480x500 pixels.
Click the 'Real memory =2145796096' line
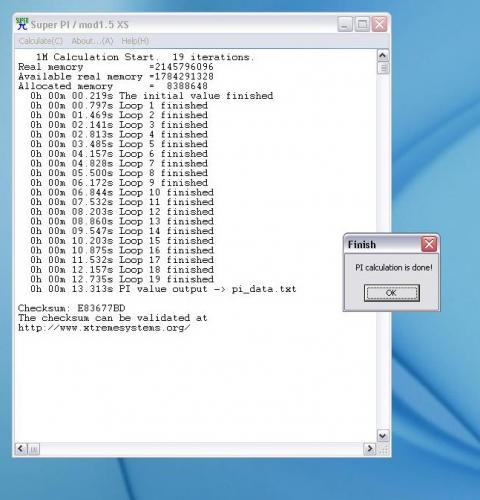[116, 67]
